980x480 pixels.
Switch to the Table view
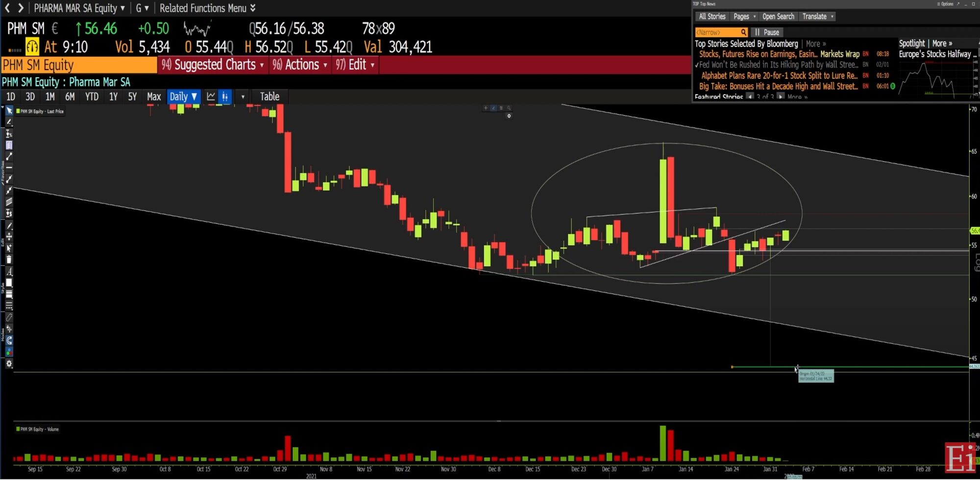tap(269, 96)
